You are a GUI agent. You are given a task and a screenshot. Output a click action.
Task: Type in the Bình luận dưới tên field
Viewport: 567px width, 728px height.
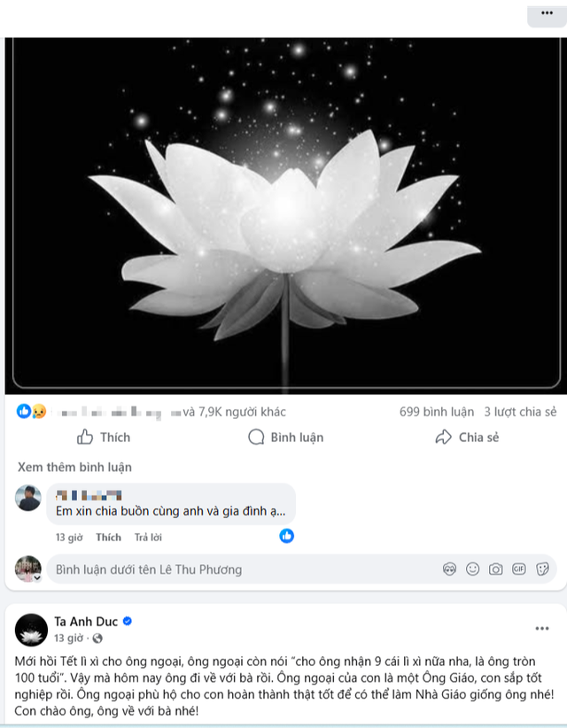point(239,569)
